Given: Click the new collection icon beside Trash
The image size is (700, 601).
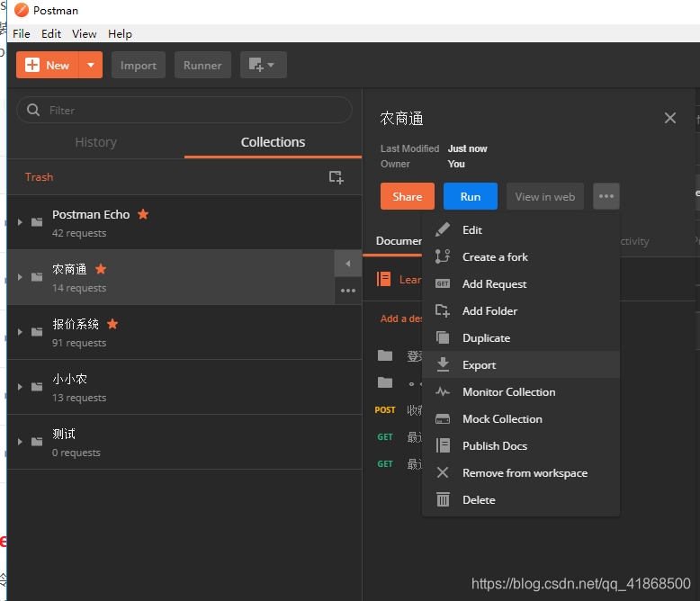Looking at the screenshot, I should 337,177.
